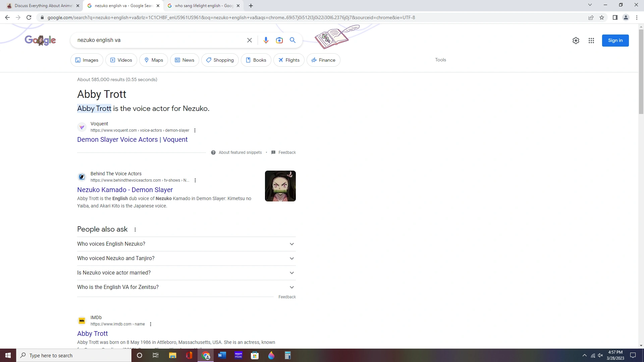Clear the search box text

pyautogui.click(x=249, y=40)
